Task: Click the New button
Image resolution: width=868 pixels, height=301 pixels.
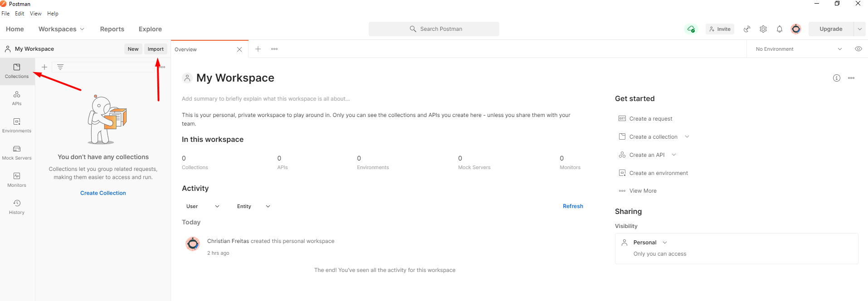Action: tap(133, 49)
